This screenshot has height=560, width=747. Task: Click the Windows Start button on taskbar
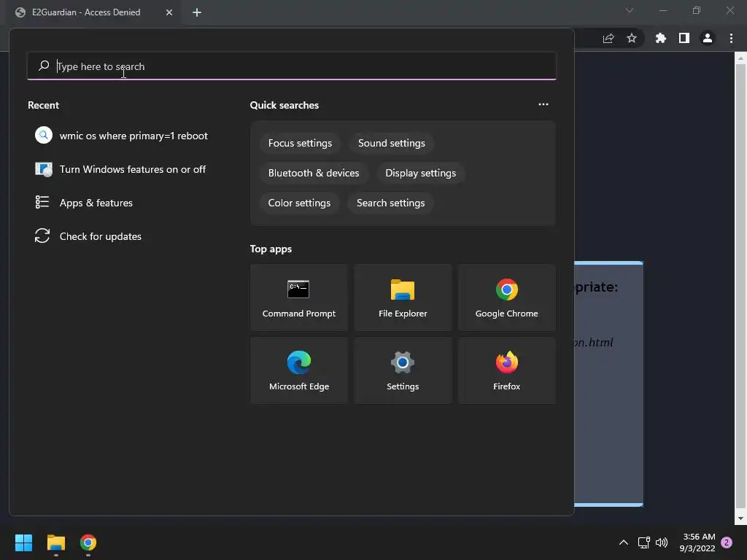coord(23,542)
